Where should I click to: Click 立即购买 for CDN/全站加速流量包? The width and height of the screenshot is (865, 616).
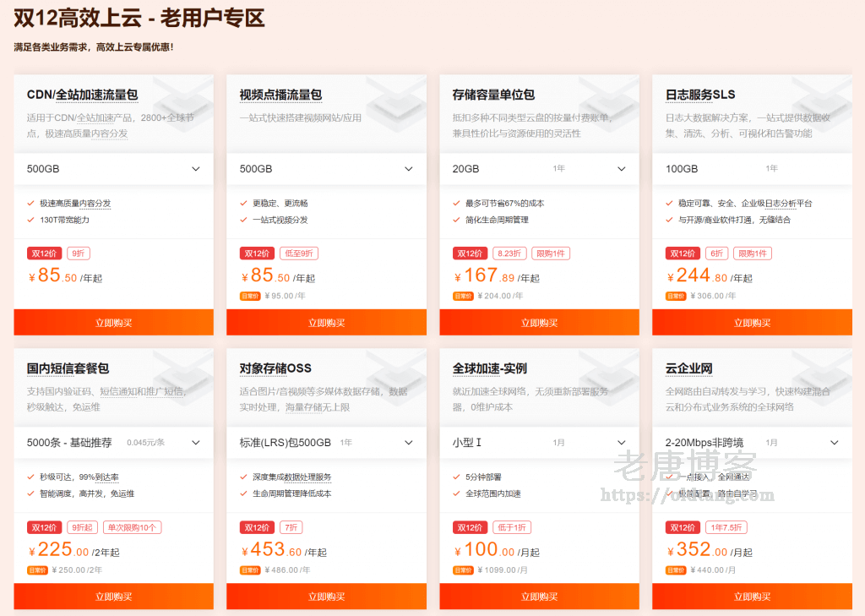pyautogui.click(x=113, y=323)
